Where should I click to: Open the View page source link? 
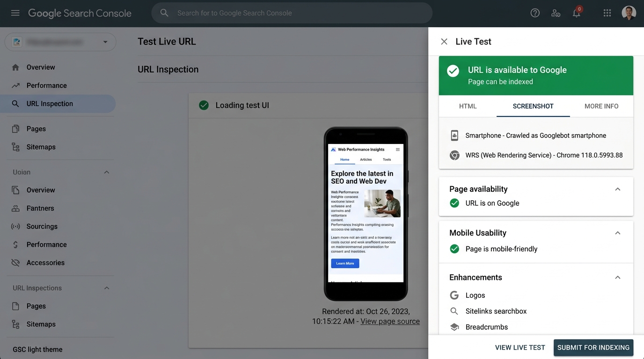click(x=390, y=322)
